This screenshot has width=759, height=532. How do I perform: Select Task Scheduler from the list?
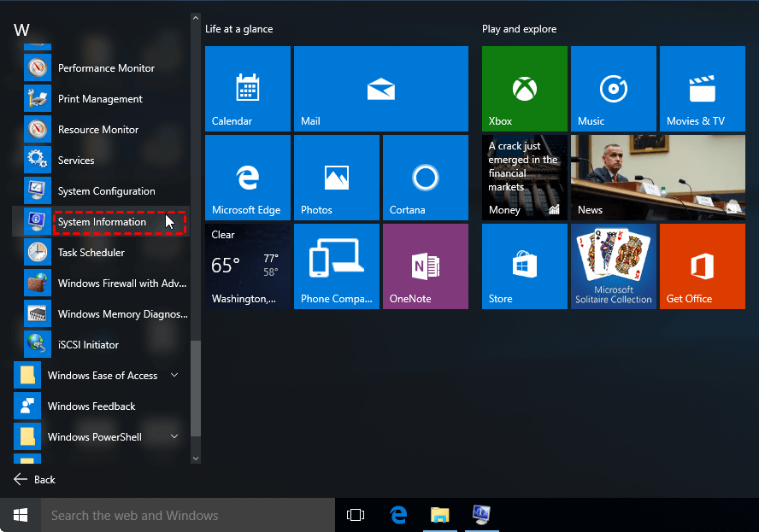point(91,253)
